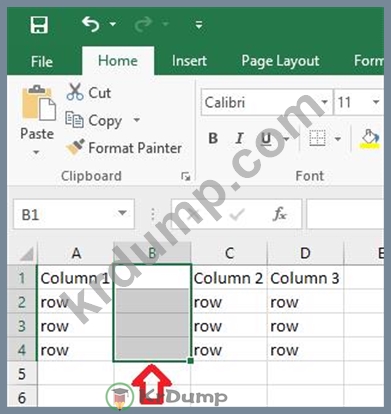Click the Insert Function fx icon
Screen dimensions: 391x414
(x=279, y=214)
